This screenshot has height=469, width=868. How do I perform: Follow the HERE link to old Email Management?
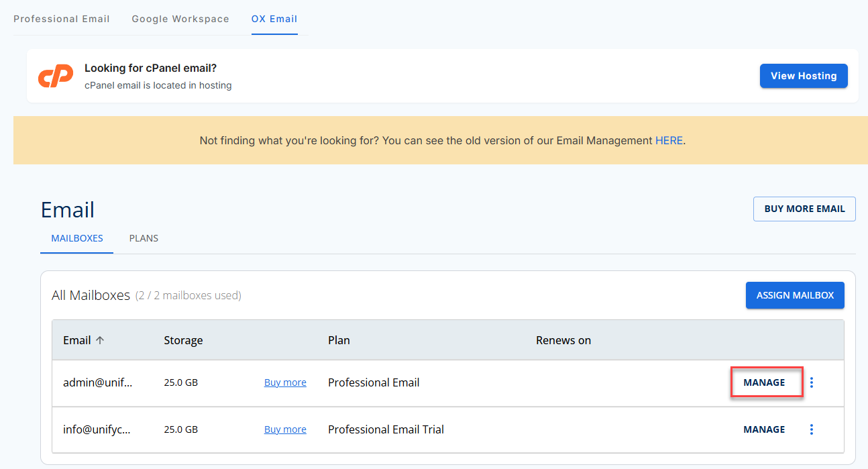click(x=669, y=141)
